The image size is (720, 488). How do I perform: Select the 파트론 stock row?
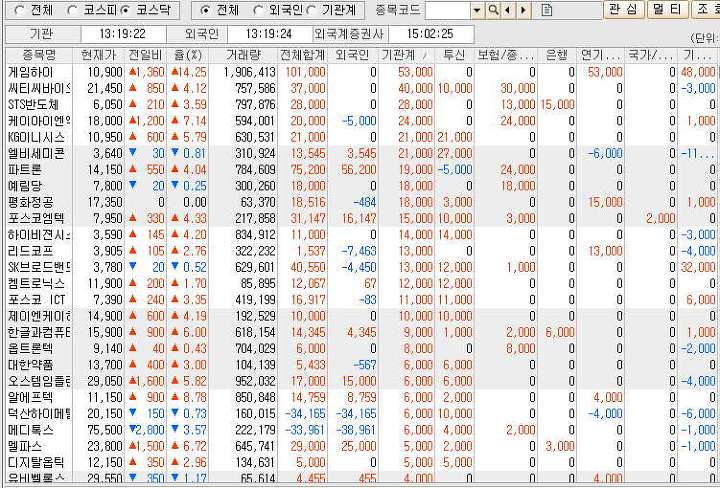[x=363, y=170]
